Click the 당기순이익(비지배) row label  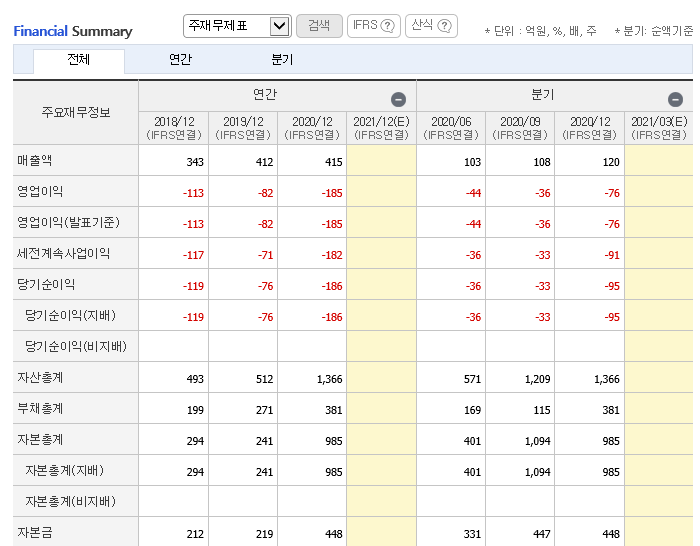(76, 346)
